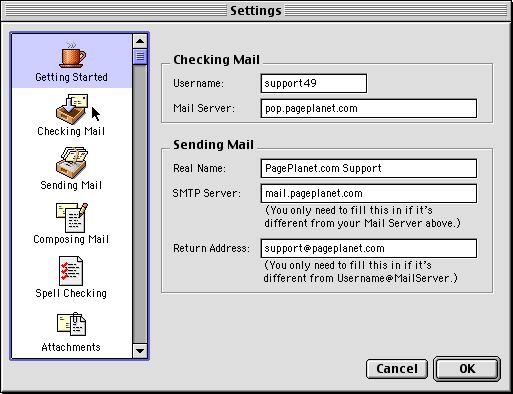Click the category list scrollbar track below thumb

[140, 203]
